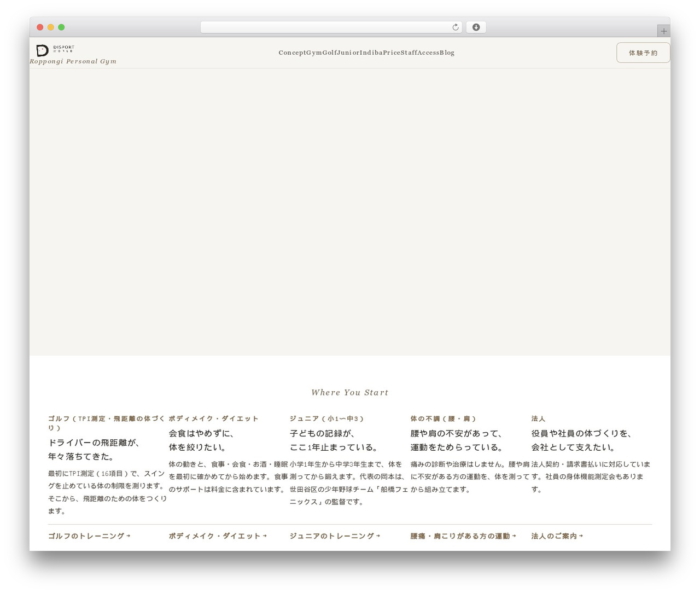Viewport: 700px width, 593px height.
Task: Open the 腰痛・肩こりがある方の運動 link
Action: [463, 536]
